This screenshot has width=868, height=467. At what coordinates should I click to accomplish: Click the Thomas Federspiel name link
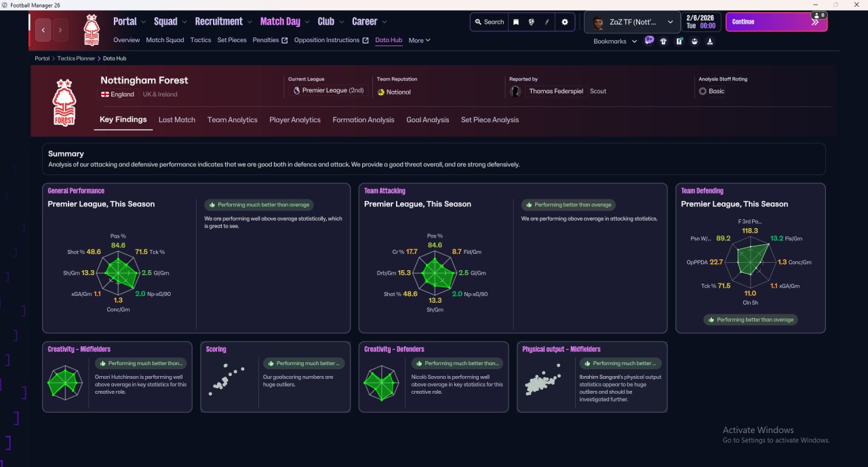tap(557, 91)
